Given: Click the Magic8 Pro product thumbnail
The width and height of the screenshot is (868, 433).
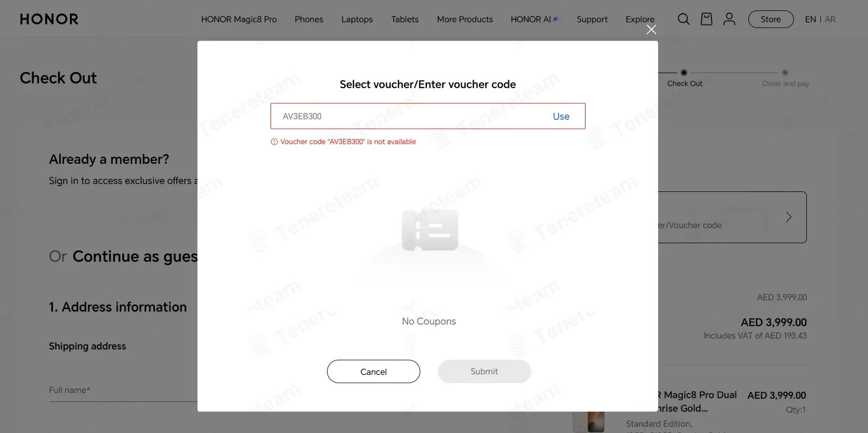Looking at the screenshot, I should point(589,421).
